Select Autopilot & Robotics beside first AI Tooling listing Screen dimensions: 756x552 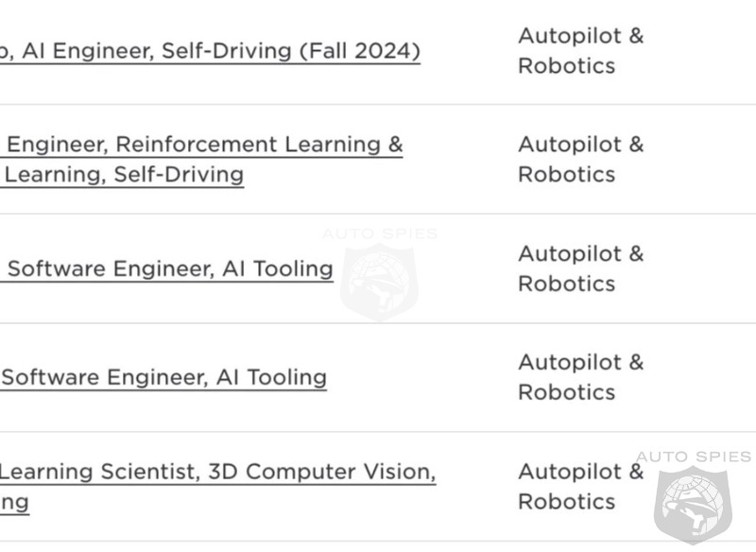[581, 268]
